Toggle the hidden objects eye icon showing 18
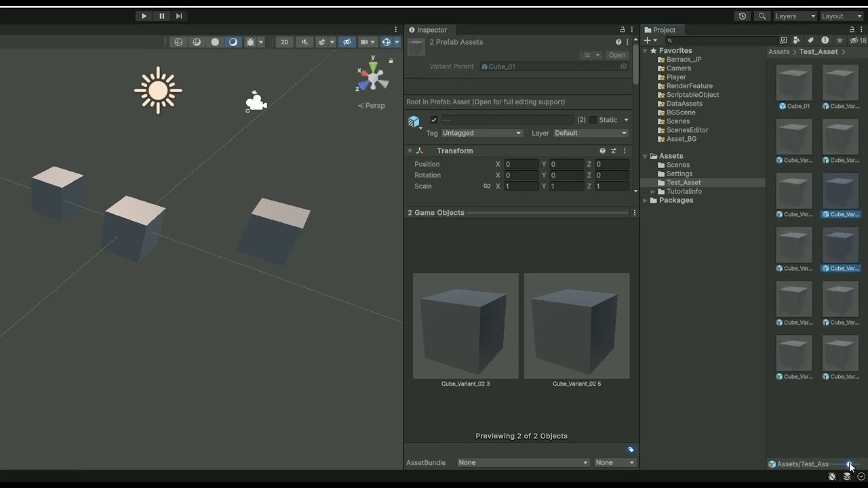 click(855, 41)
